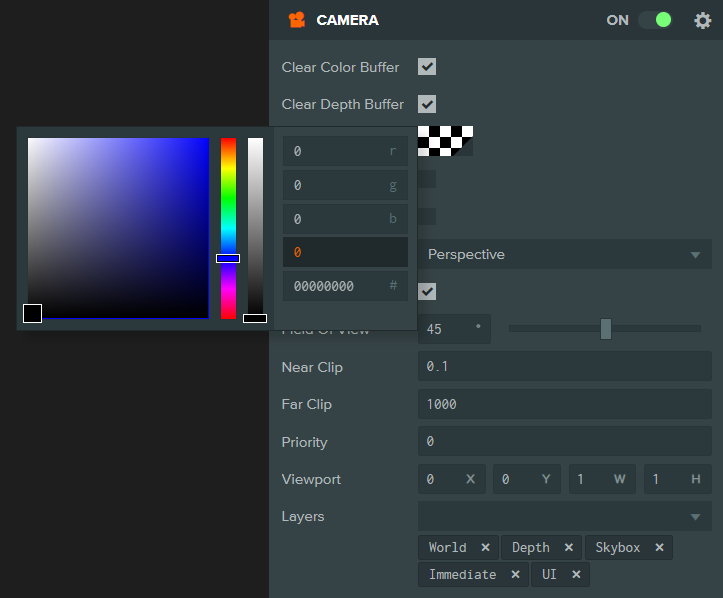Remove the Immediate layer tag
The height and width of the screenshot is (598, 723).
click(516, 574)
